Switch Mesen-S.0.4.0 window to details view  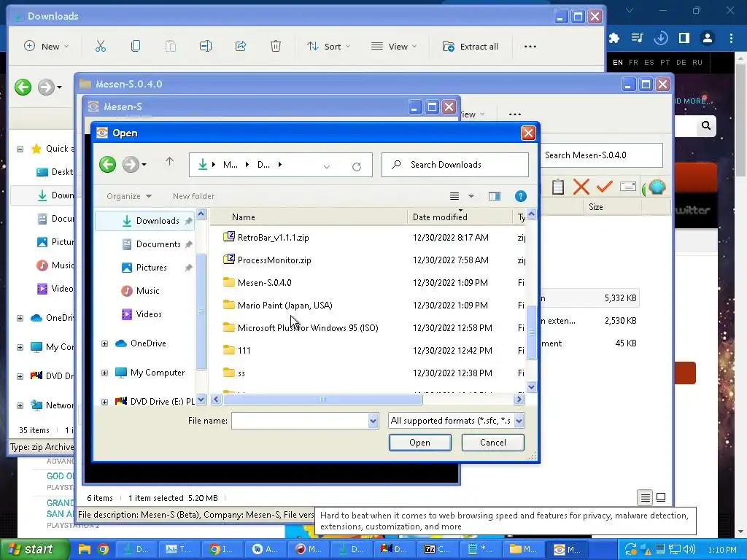(645, 498)
